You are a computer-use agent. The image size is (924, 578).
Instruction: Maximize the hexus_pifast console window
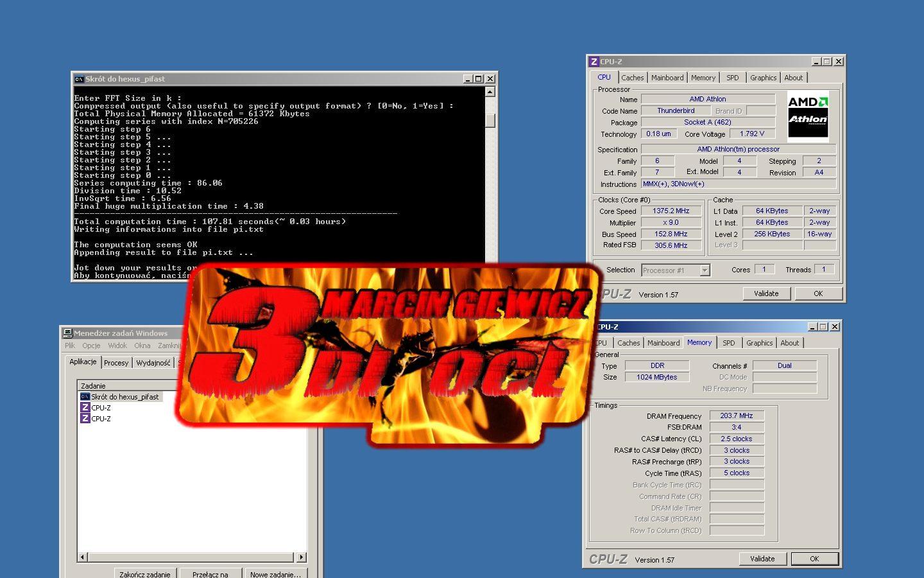click(478, 79)
